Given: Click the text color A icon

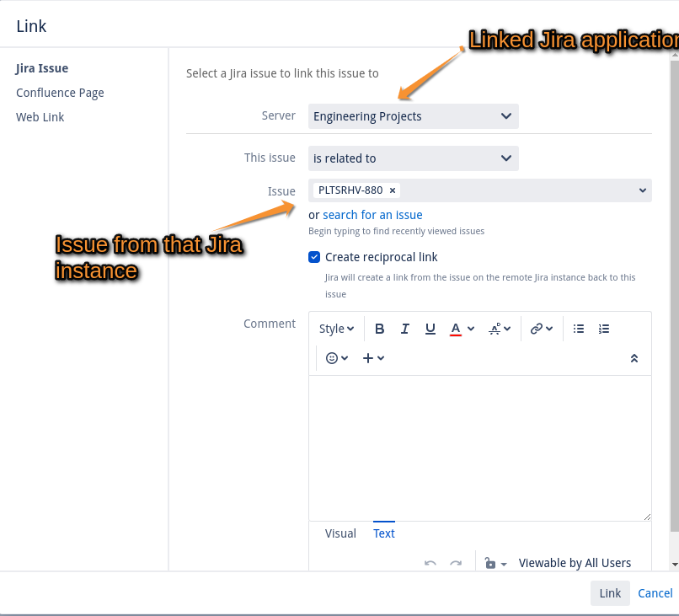Looking at the screenshot, I should [x=456, y=329].
